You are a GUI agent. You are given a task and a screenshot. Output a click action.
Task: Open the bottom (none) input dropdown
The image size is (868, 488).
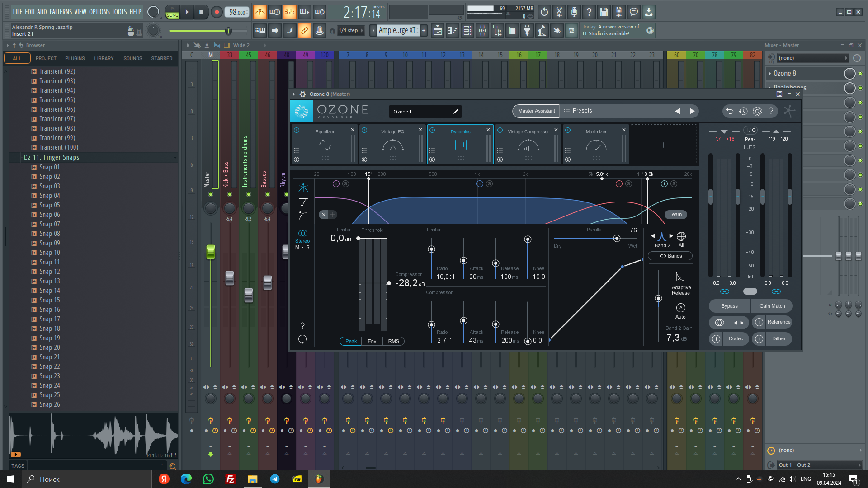[819, 450]
